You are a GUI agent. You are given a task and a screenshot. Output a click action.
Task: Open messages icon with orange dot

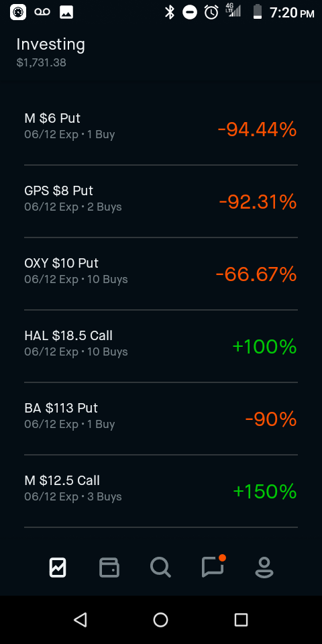tap(213, 566)
